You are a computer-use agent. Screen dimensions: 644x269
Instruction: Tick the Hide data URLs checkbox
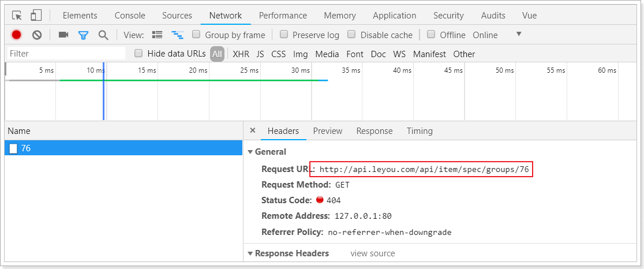[x=138, y=54]
